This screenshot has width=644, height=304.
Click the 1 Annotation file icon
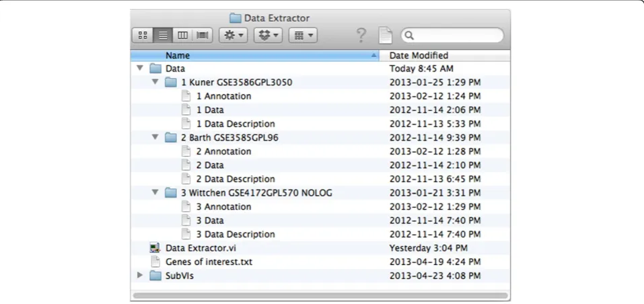(186, 96)
